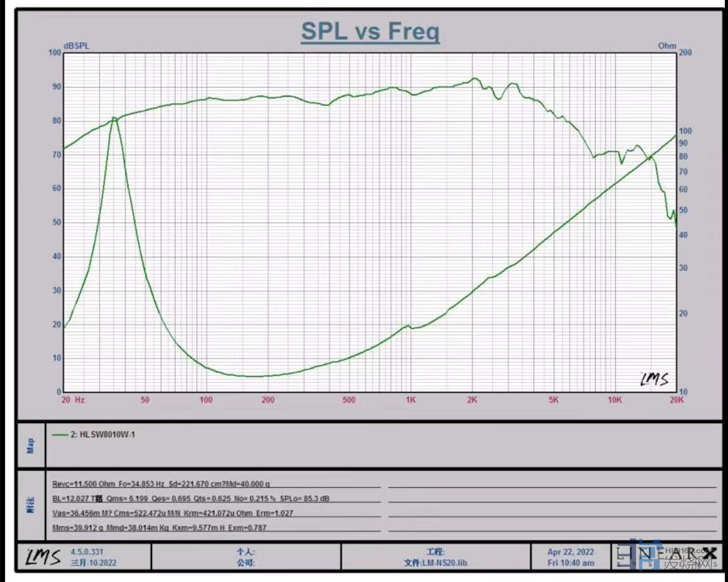
Task: Click the version number 4.5.0.331
Action: (87, 552)
